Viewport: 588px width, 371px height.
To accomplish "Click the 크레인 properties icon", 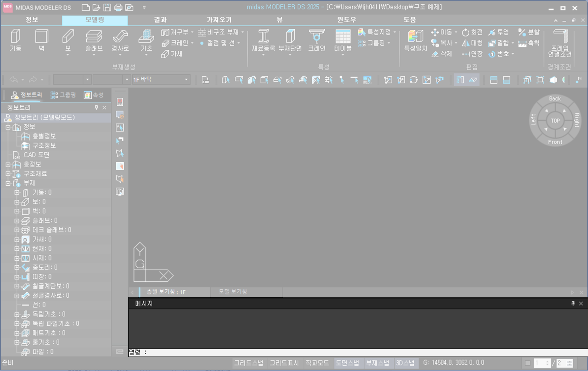I will click(317, 41).
